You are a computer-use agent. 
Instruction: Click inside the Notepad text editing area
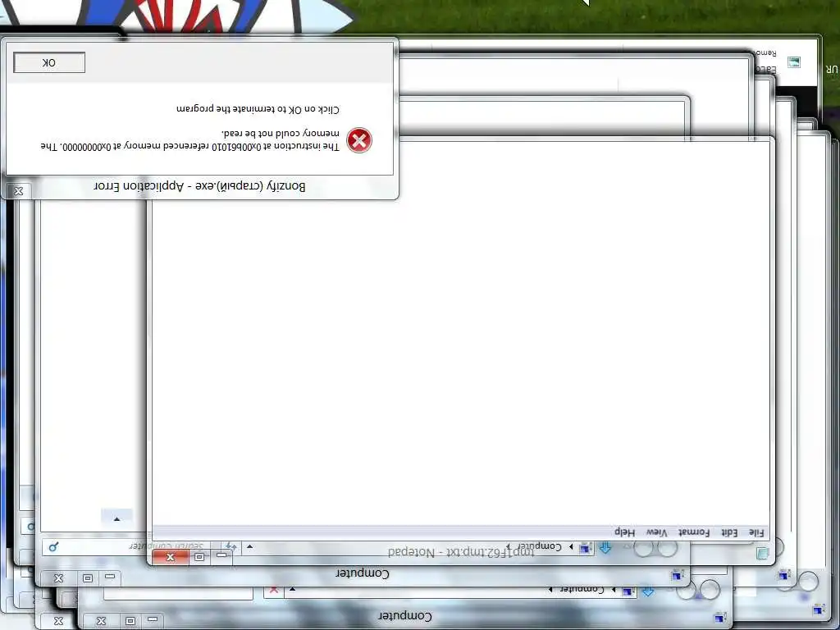tap(461, 332)
